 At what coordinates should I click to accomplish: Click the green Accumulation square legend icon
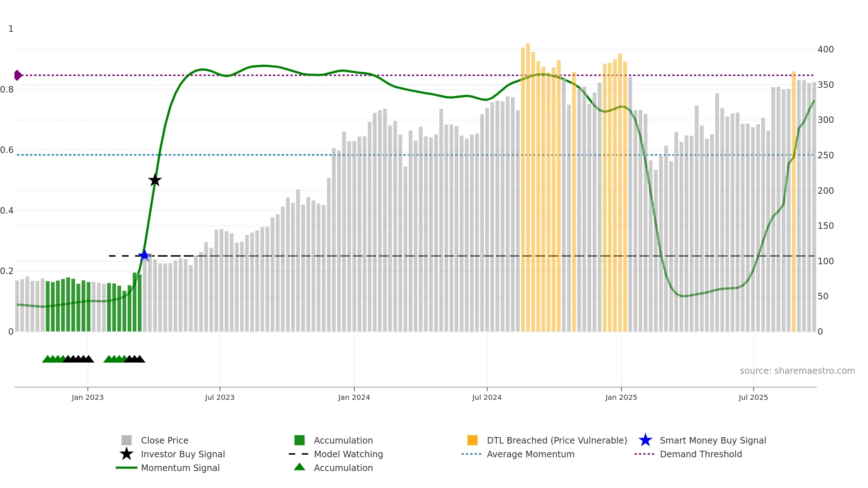point(299,440)
